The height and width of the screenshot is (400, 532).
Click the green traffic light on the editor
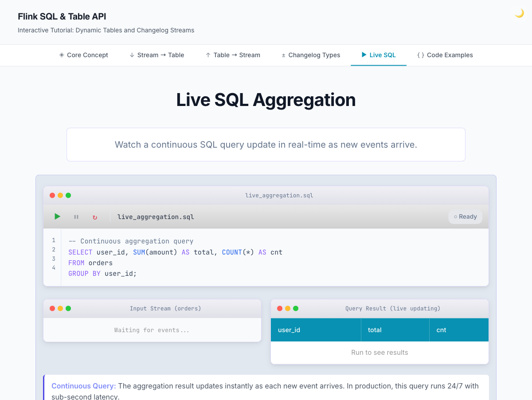pos(68,195)
